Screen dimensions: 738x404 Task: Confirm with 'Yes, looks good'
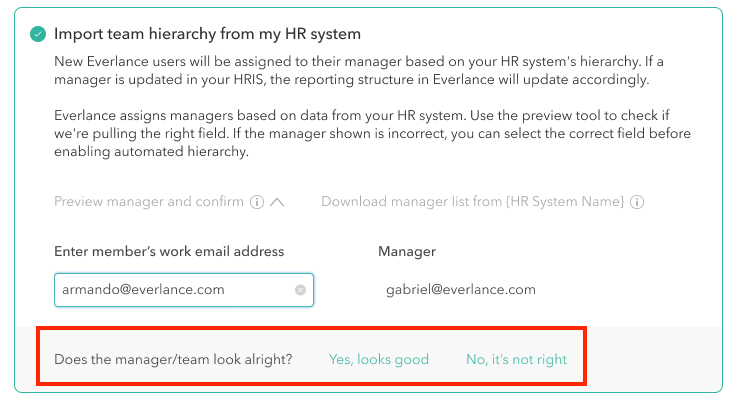[x=378, y=359]
